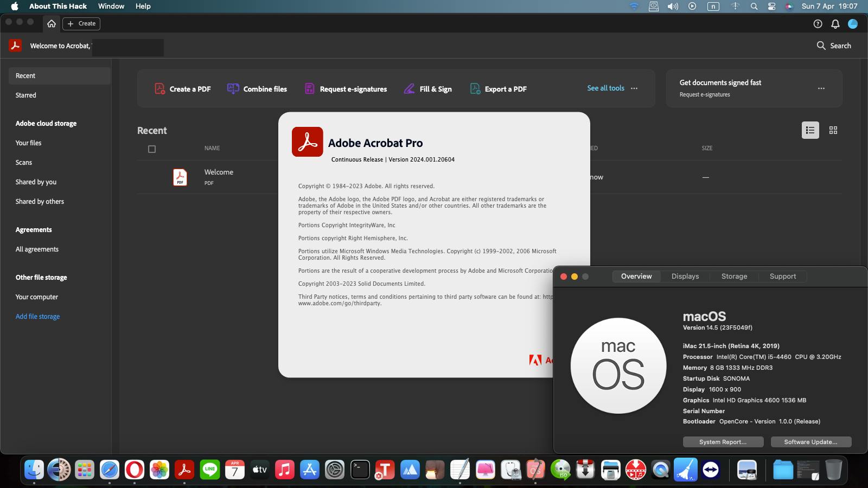Click the Add file storage link

click(37, 316)
